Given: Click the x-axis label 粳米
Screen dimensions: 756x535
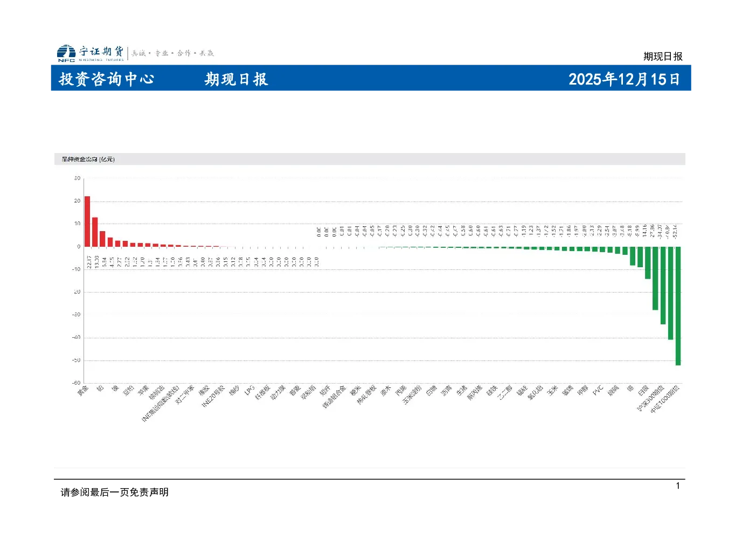Looking at the screenshot, I should (355, 391).
